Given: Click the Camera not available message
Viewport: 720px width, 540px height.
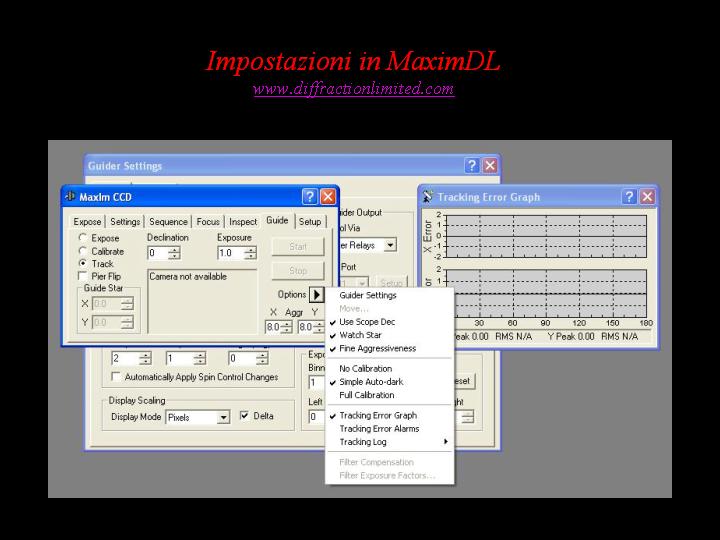Looking at the screenshot, I should pyautogui.click(x=188, y=276).
